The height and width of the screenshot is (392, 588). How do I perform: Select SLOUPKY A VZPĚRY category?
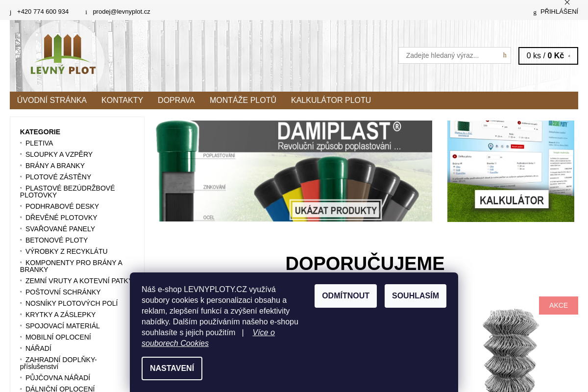59,154
